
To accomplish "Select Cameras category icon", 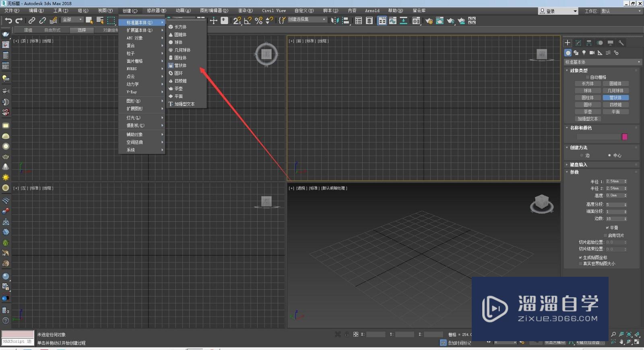I will (592, 53).
